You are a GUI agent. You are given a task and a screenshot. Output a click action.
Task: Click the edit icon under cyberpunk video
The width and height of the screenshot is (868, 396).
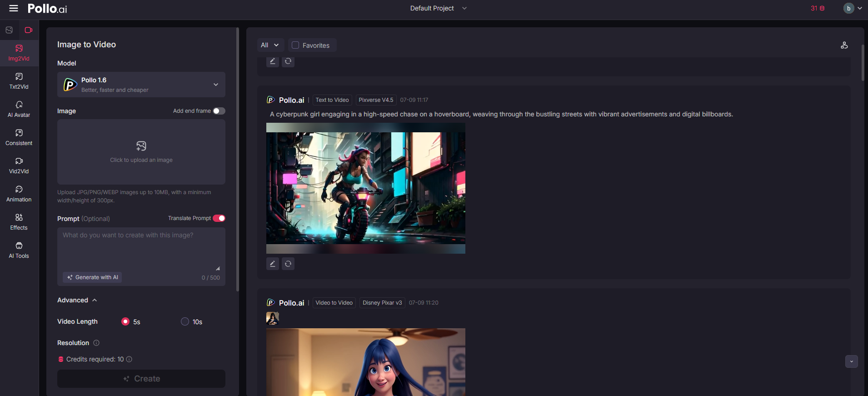coord(273,264)
